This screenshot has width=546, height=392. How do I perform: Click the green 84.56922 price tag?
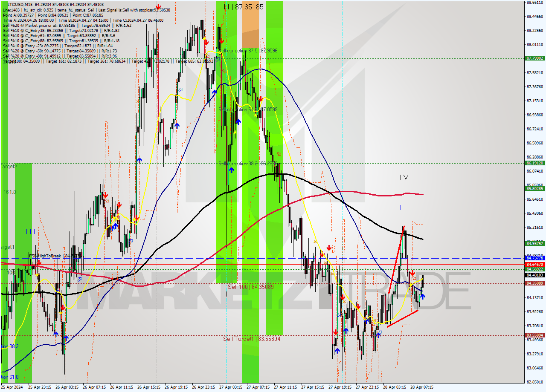click(x=535, y=269)
